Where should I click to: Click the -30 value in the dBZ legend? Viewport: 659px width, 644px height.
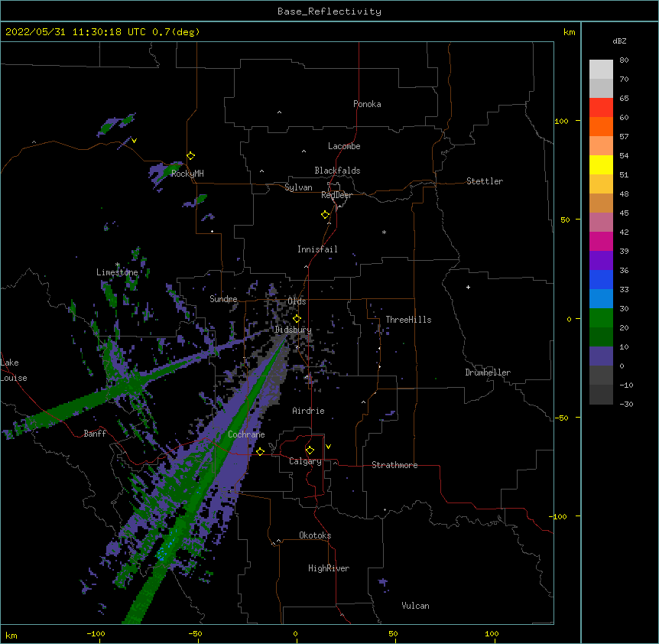click(626, 405)
